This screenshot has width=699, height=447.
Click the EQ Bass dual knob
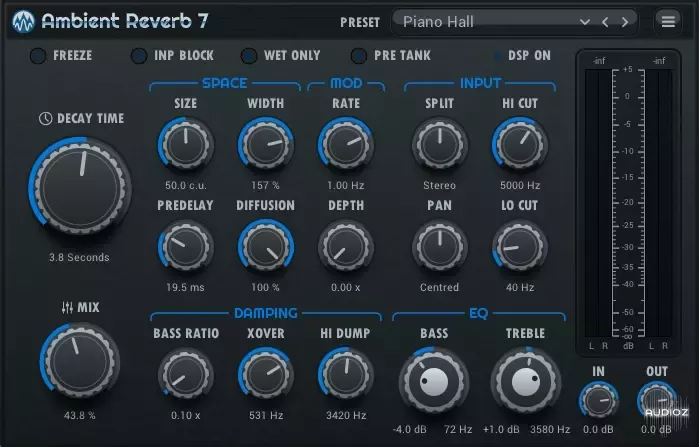[x=433, y=381]
